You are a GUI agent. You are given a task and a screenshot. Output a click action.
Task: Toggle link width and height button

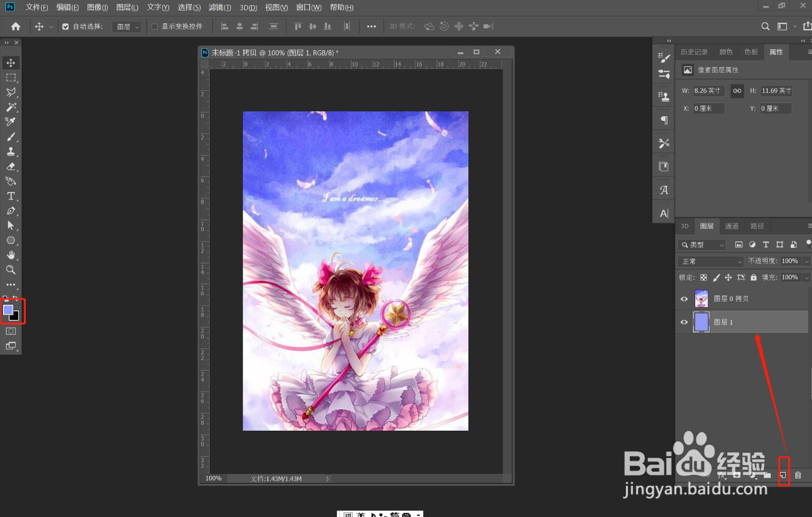tap(737, 90)
